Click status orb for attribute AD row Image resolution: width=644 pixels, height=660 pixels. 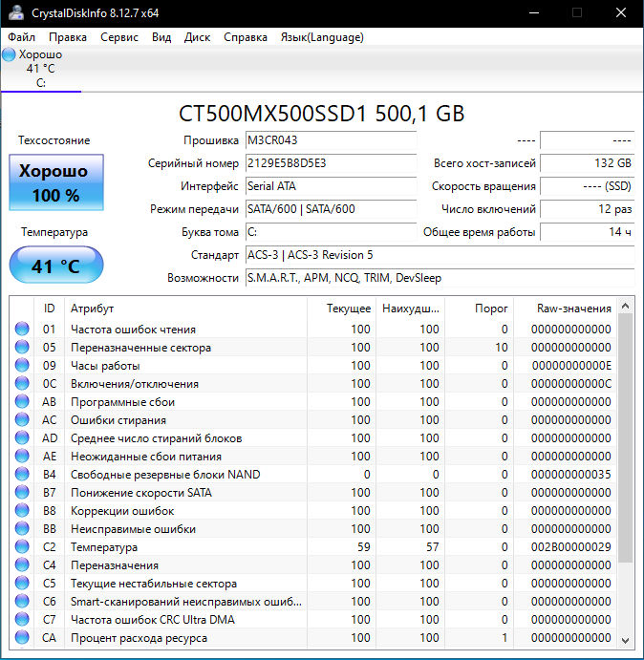pos(22,437)
